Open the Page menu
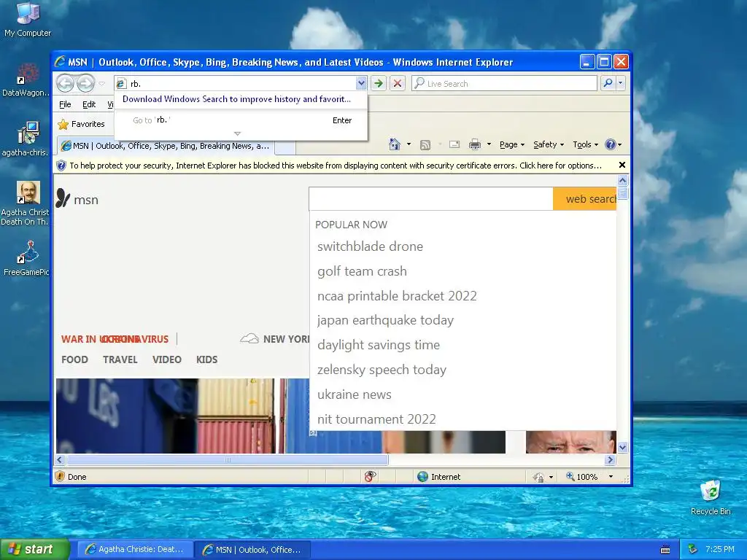Image resolution: width=747 pixels, height=560 pixels. (511, 144)
